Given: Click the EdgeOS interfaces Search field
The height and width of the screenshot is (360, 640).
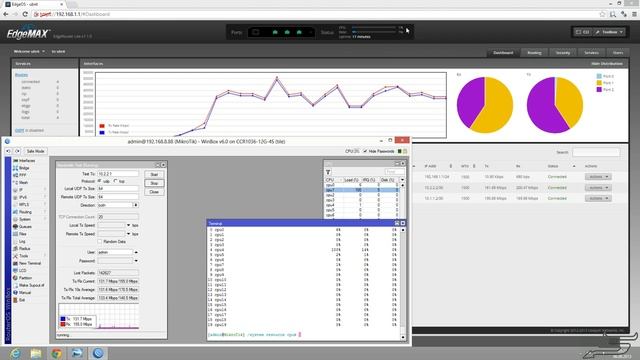Looking at the screenshot, I should [x=596, y=152].
